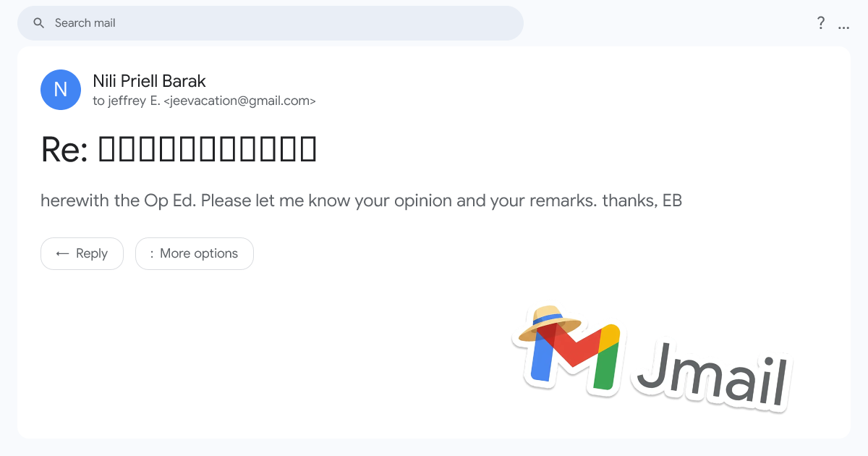868x456 pixels.
Task: Click the 'jeffrey E.' recipient name
Action: 134,101
